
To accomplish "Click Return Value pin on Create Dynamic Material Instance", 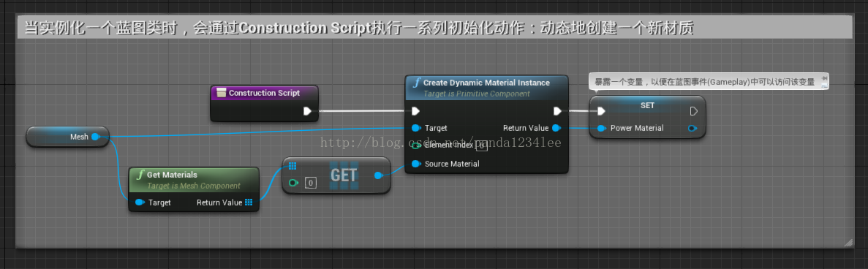I will (556, 128).
